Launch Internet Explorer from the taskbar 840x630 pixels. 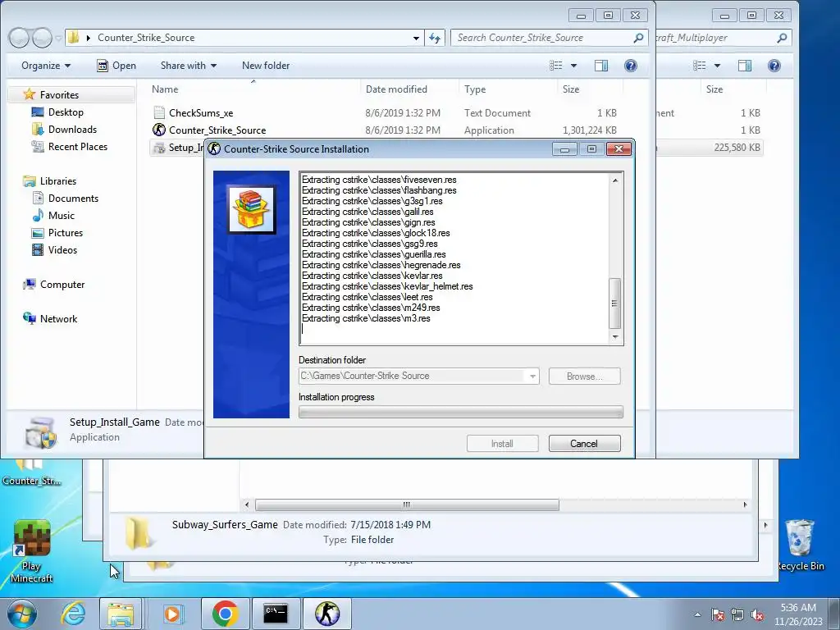pyautogui.click(x=73, y=614)
